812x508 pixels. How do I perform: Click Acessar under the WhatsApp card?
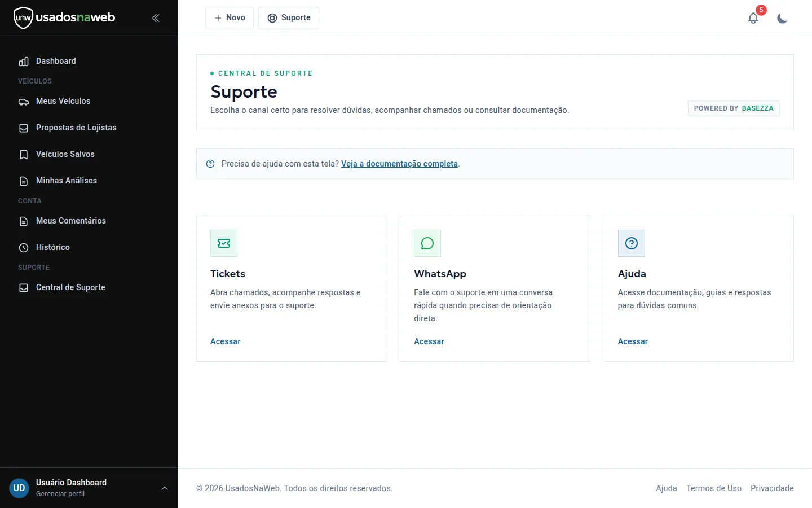(x=429, y=341)
